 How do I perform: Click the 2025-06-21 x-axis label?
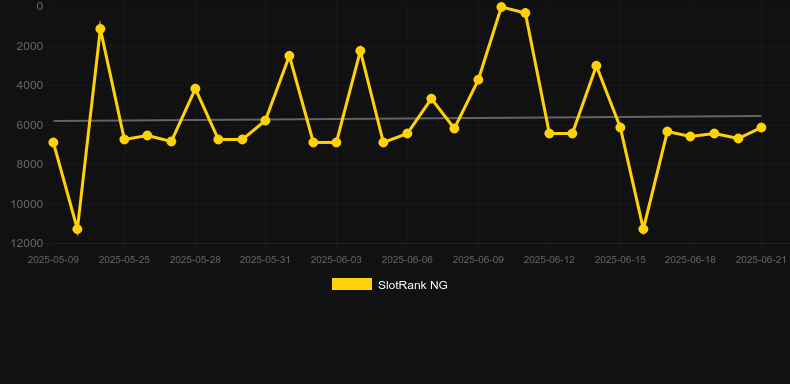point(761,260)
